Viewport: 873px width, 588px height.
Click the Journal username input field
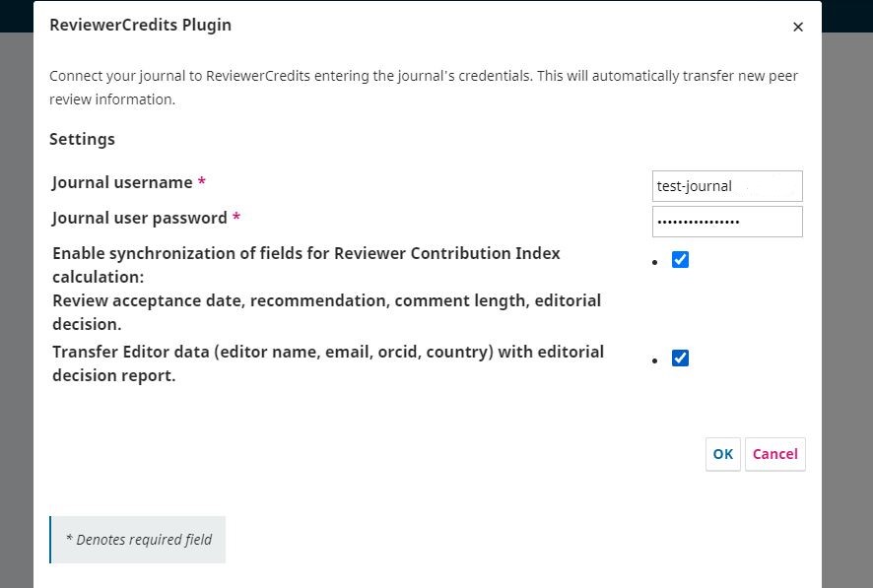coord(727,186)
